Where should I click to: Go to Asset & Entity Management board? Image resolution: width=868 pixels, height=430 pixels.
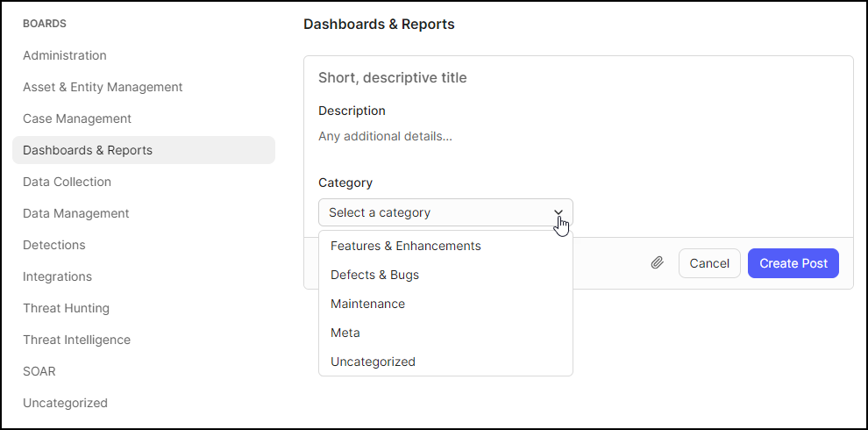103,87
